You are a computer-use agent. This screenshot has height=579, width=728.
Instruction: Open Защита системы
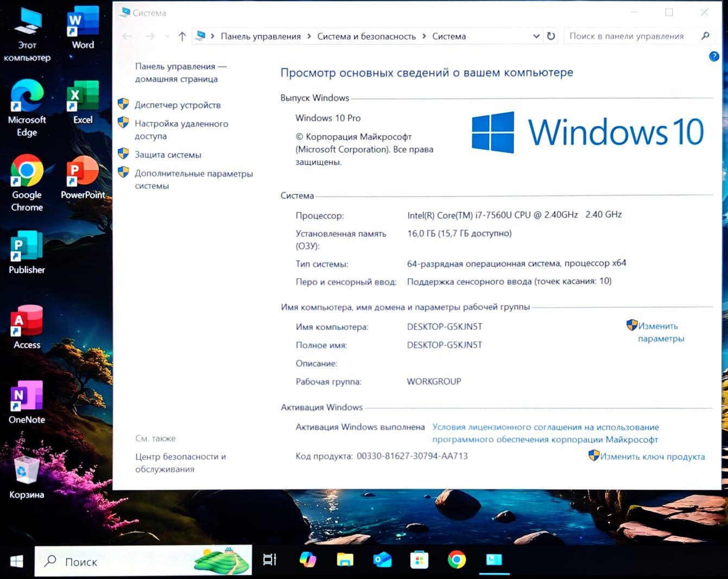point(168,155)
